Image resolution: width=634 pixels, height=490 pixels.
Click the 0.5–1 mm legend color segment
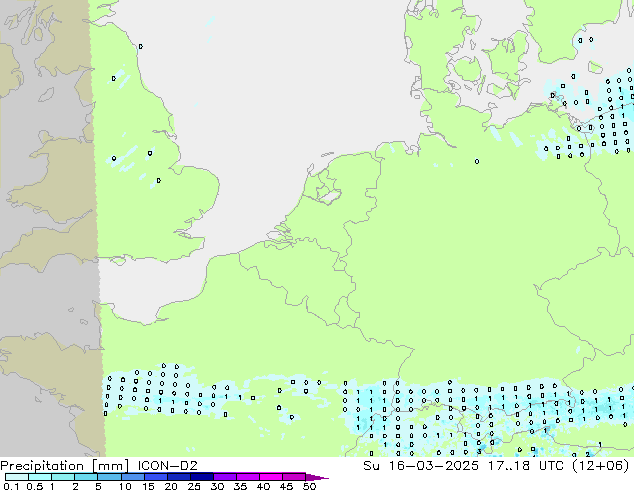pos(40,477)
